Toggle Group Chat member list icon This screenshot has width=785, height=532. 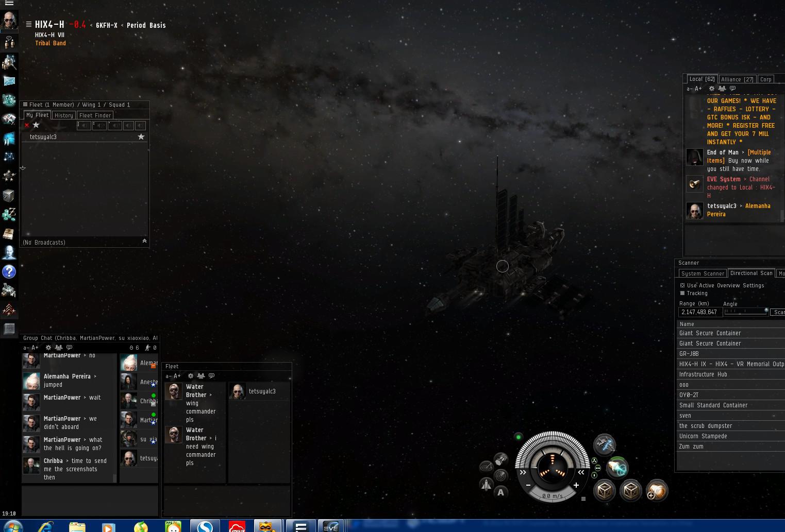click(59, 348)
